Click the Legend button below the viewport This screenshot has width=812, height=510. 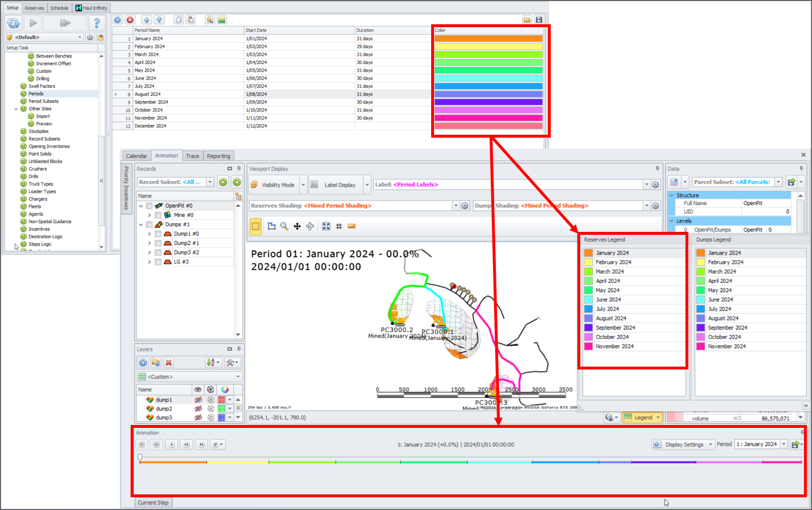(638, 417)
